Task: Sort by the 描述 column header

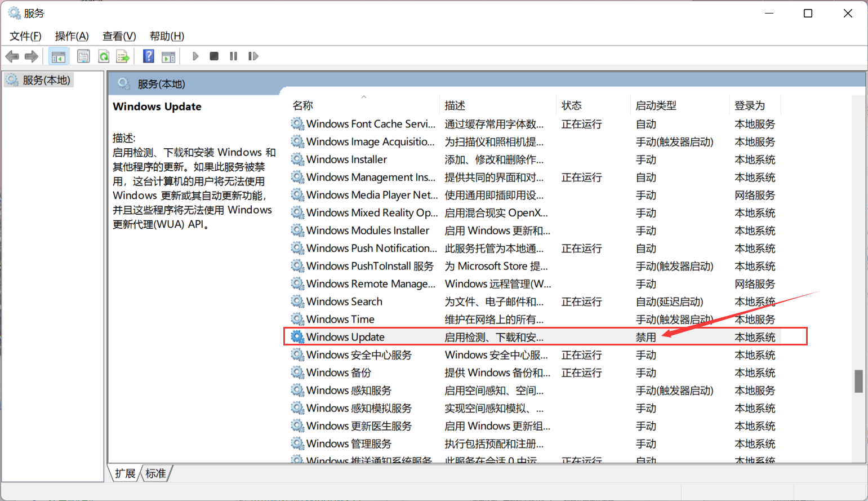Action: coord(498,105)
